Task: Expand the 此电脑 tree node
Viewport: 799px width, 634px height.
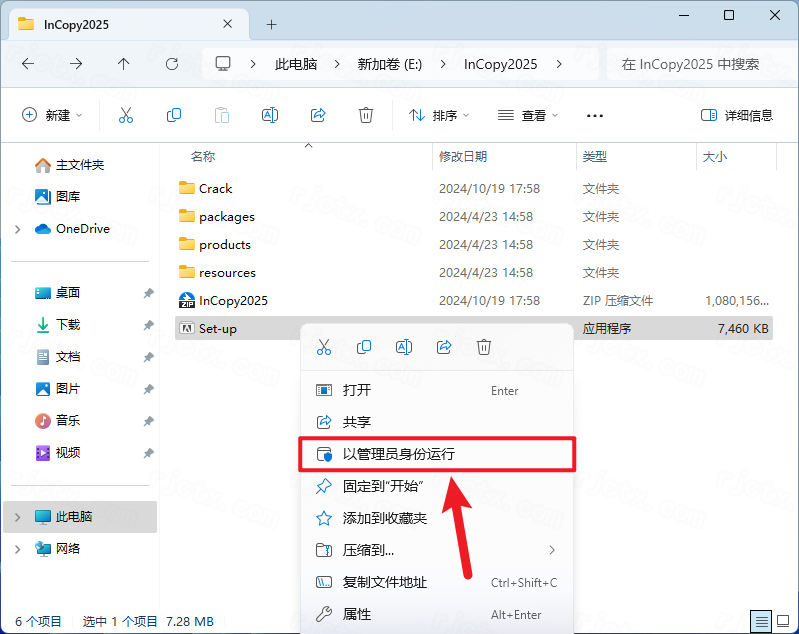Action: click(x=17, y=517)
